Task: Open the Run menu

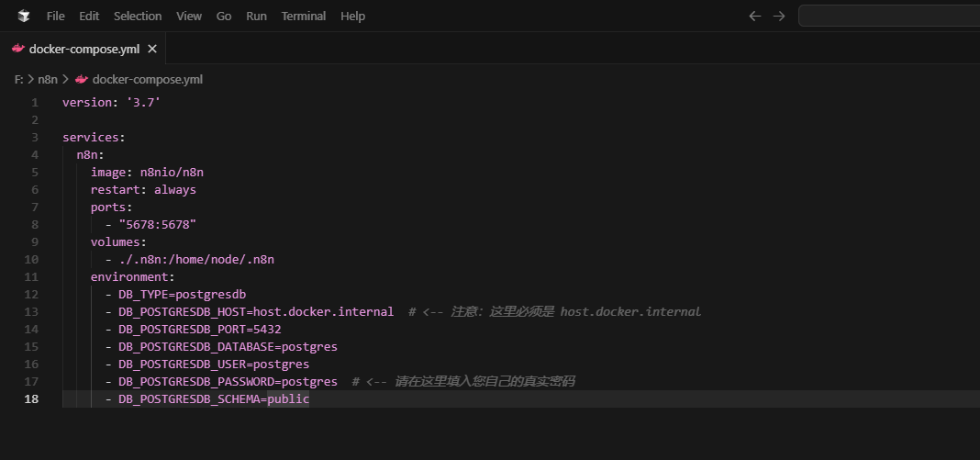Action: point(256,16)
